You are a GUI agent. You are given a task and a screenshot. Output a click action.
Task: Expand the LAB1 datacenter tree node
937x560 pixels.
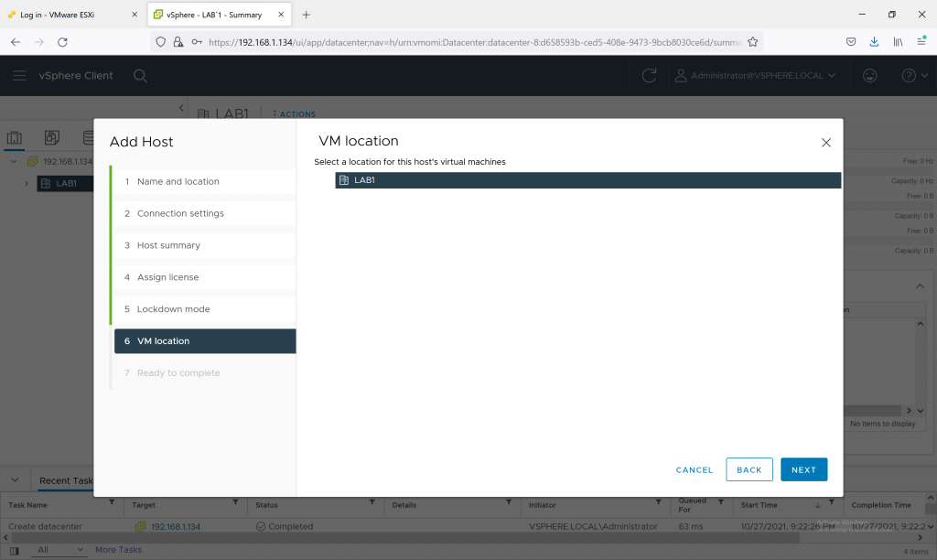(27, 184)
